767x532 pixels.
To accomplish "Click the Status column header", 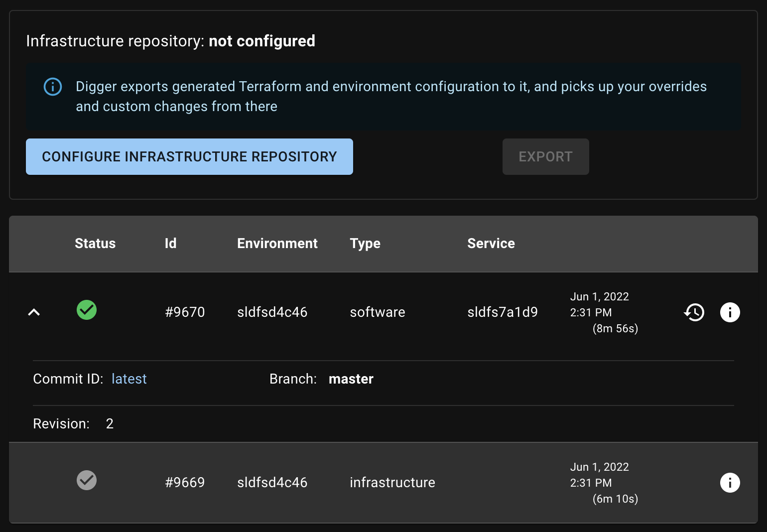I will (95, 244).
